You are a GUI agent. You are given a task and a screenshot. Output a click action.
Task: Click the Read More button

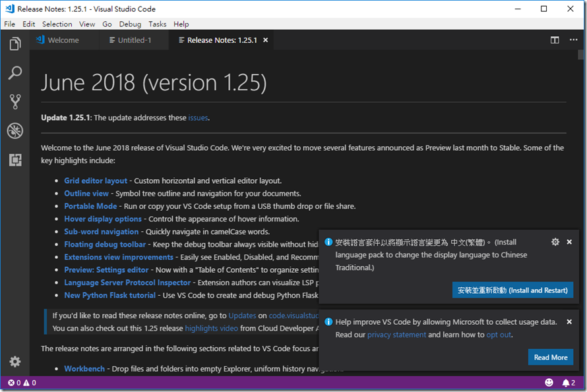(551, 357)
